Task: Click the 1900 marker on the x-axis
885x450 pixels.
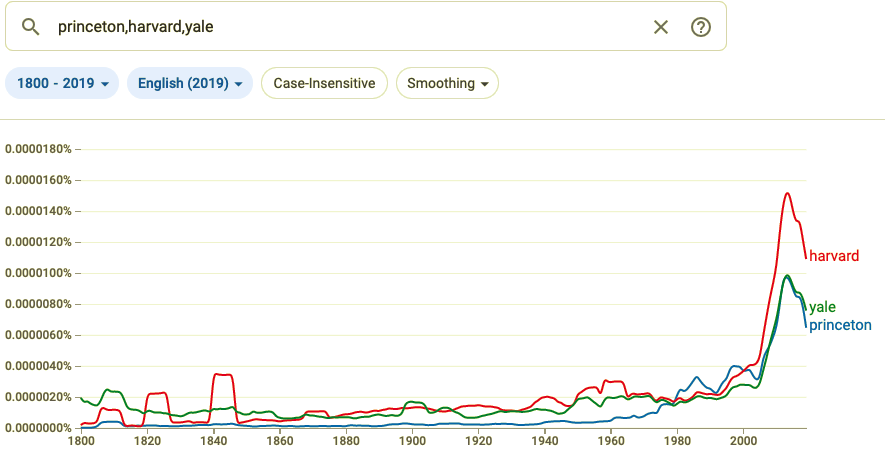Action: tap(412, 440)
